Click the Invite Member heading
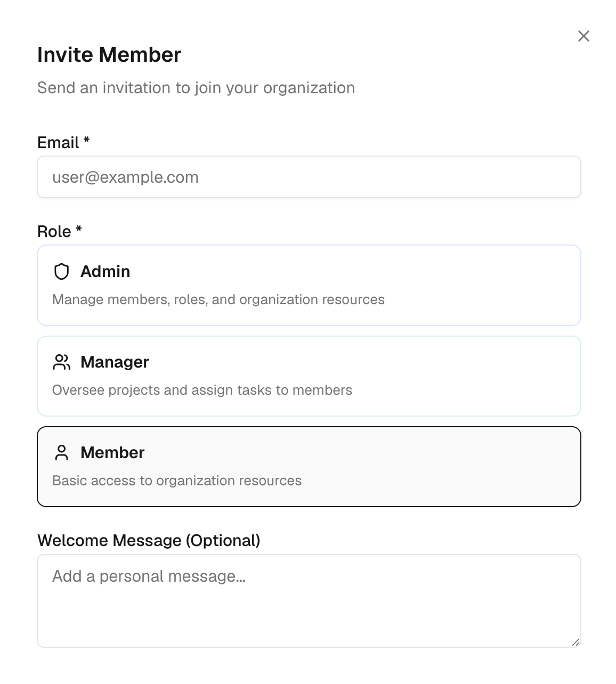This screenshot has width=616, height=684. click(109, 55)
